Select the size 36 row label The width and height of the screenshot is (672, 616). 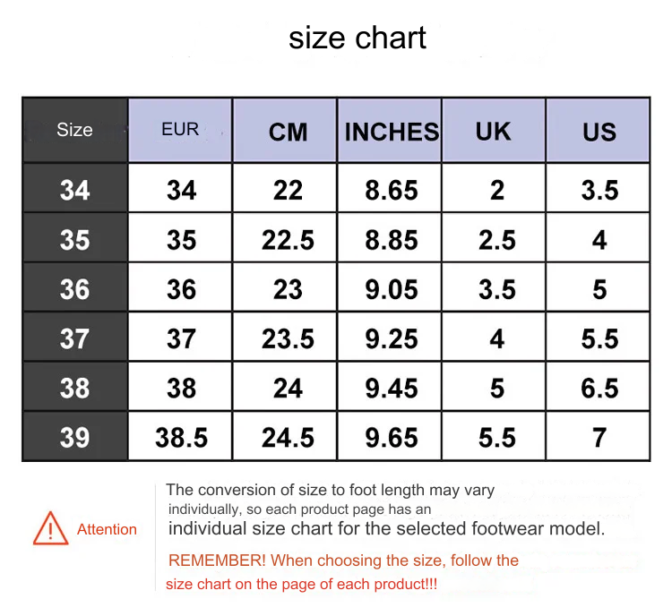(x=74, y=289)
